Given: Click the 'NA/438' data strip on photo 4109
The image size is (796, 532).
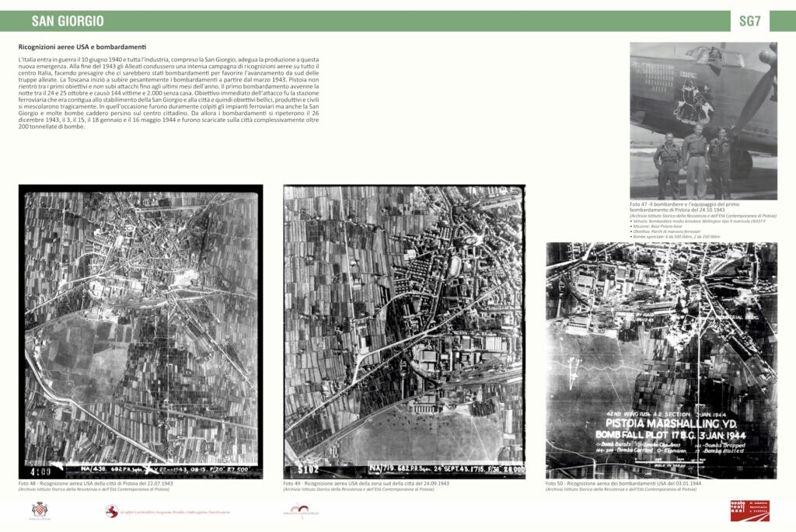Looking at the screenshot, I should [x=165, y=470].
